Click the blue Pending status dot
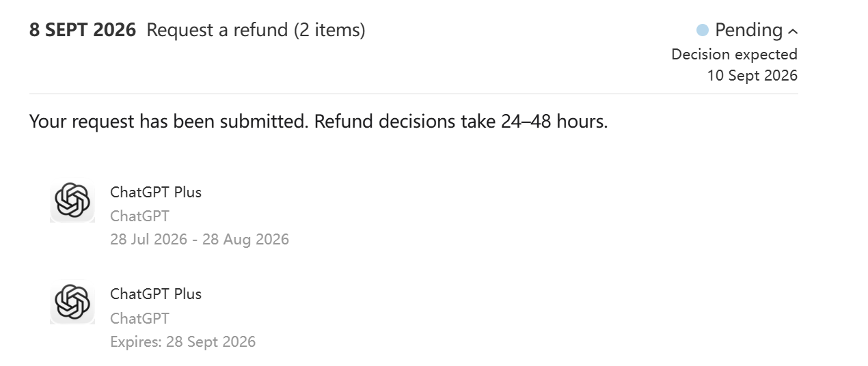 point(703,30)
